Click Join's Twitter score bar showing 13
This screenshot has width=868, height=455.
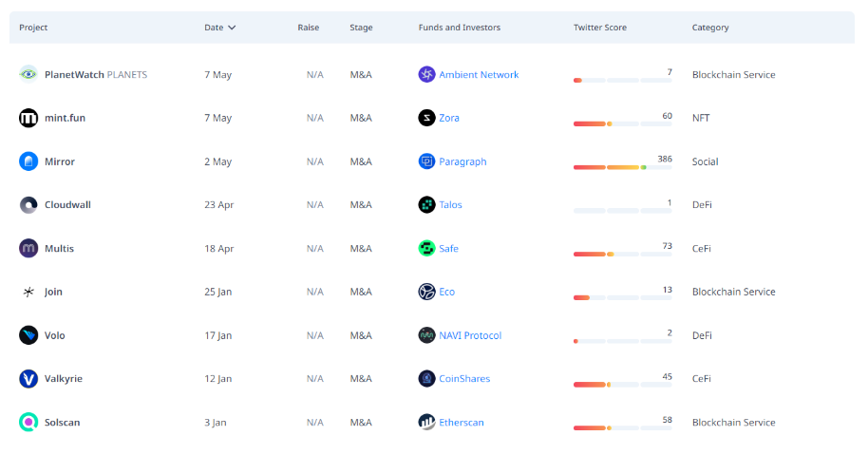pos(622,298)
